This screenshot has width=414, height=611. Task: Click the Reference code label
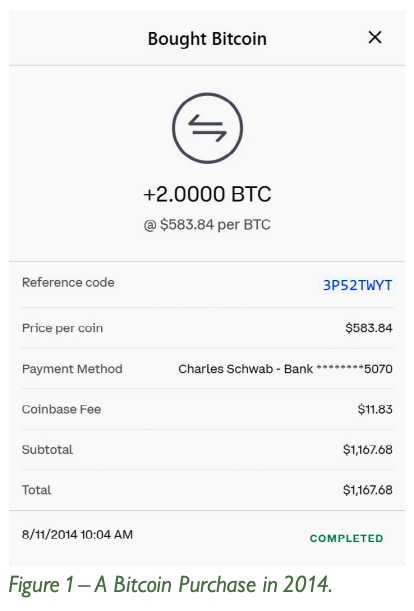coord(68,283)
